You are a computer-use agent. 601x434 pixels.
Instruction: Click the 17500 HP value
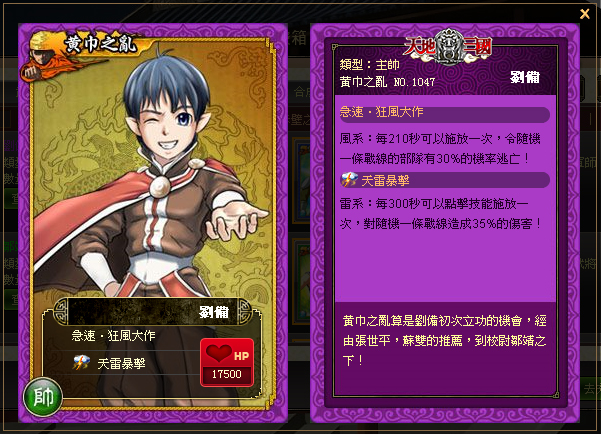point(227,374)
